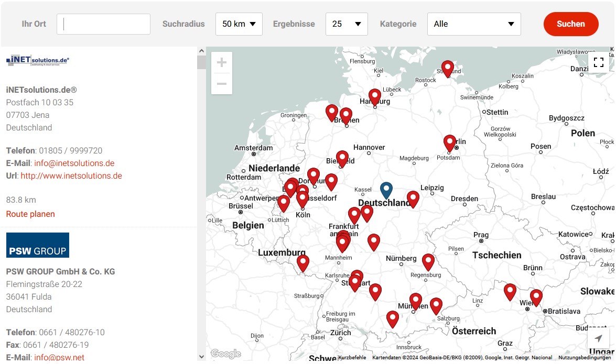Click into the Ihr Ort input field
This screenshot has height=364, width=616.
(x=103, y=24)
